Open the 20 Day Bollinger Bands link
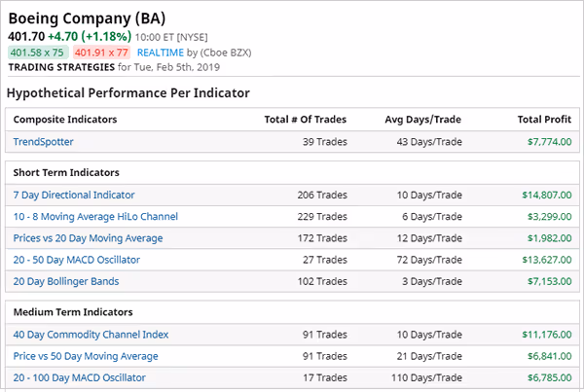This screenshot has width=584, height=392. pyautogui.click(x=66, y=281)
